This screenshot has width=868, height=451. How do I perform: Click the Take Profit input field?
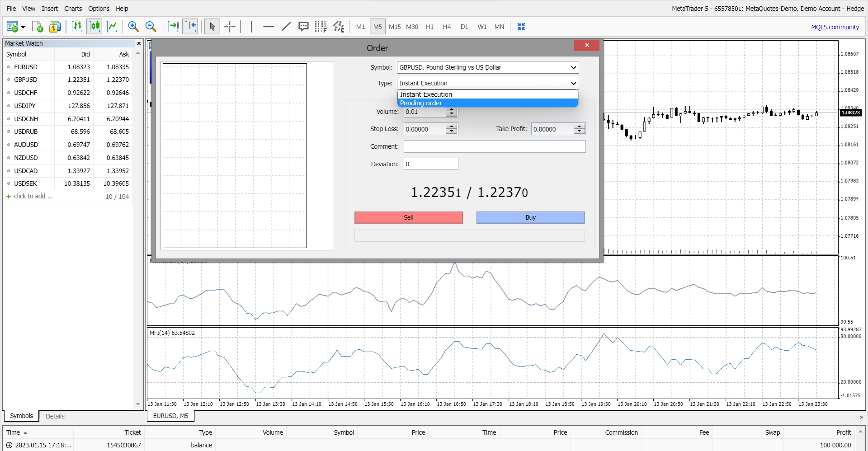(553, 129)
